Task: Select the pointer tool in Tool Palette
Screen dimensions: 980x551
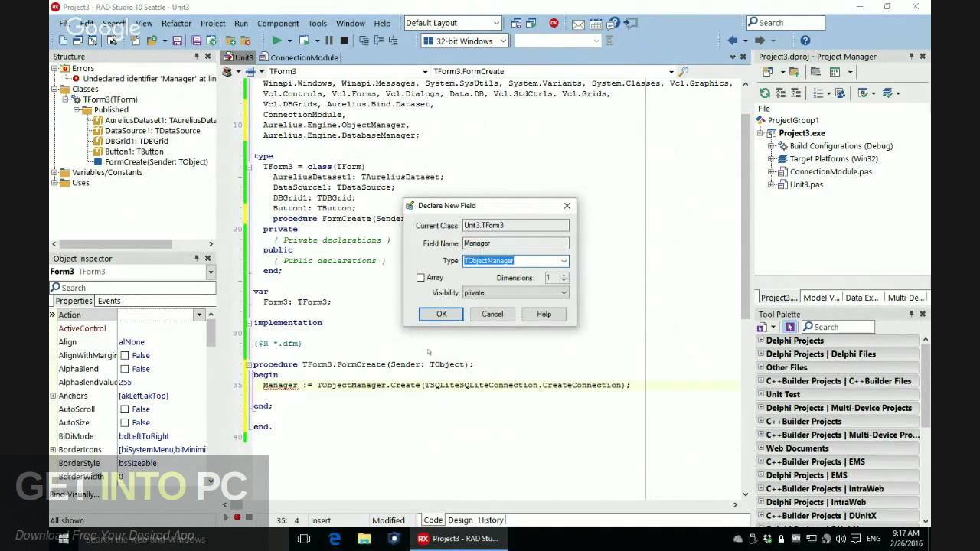Action: pyautogui.click(x=790, y=327)
